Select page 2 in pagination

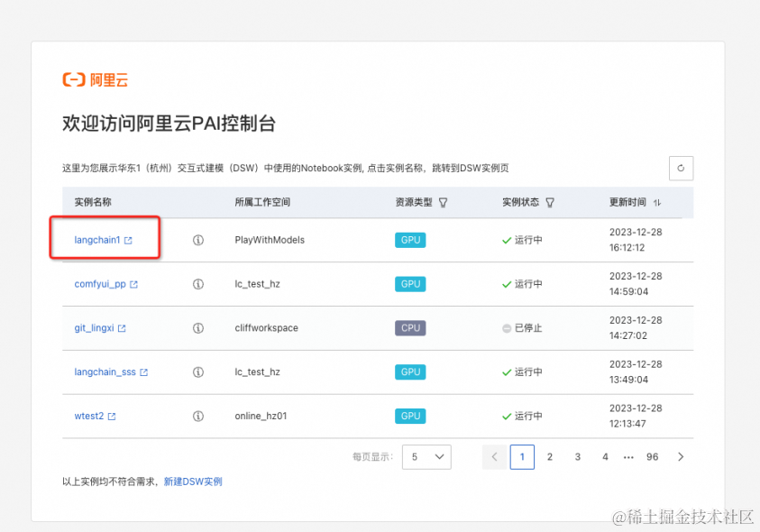click(x=550, y=457)
